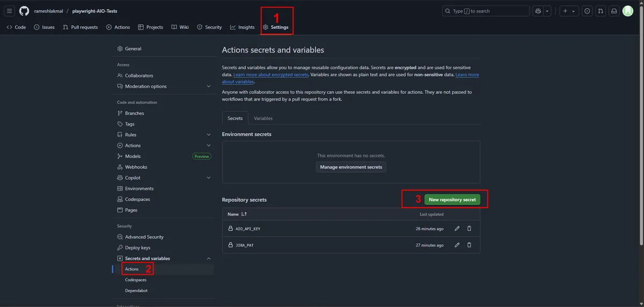Select Actions under Secrets and variables

point(164,269)
